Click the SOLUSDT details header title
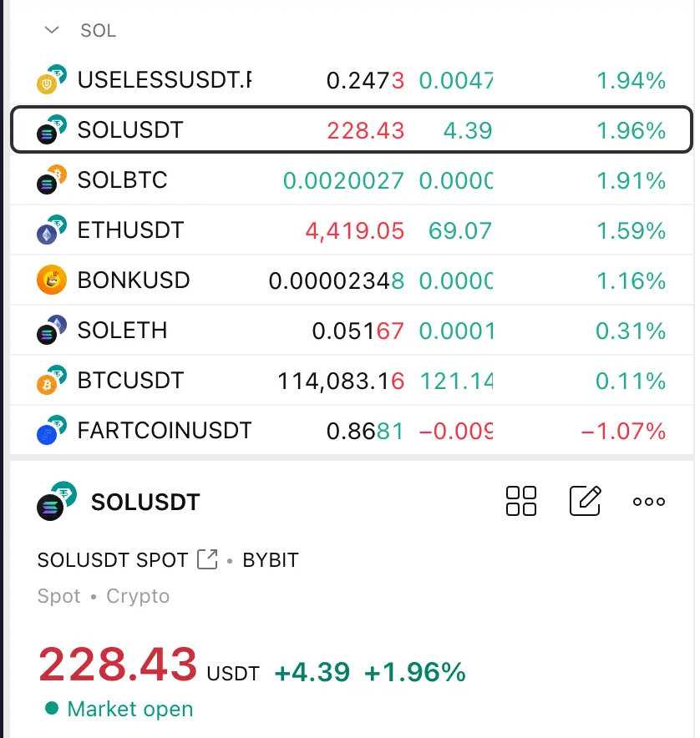The width and height of the screenshot is (700, 738). pyautogui.click(x=145, y=502)
